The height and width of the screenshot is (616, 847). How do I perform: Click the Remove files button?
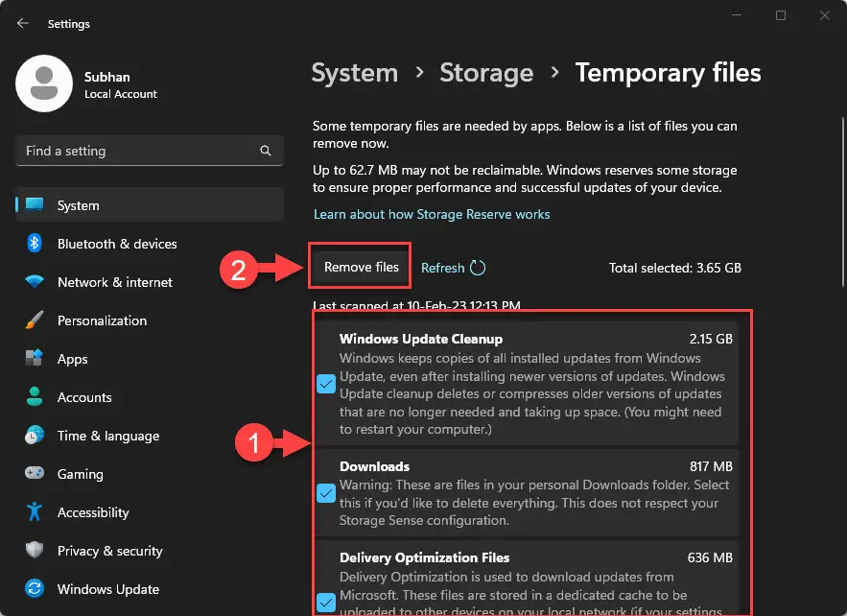pos(361,267)
